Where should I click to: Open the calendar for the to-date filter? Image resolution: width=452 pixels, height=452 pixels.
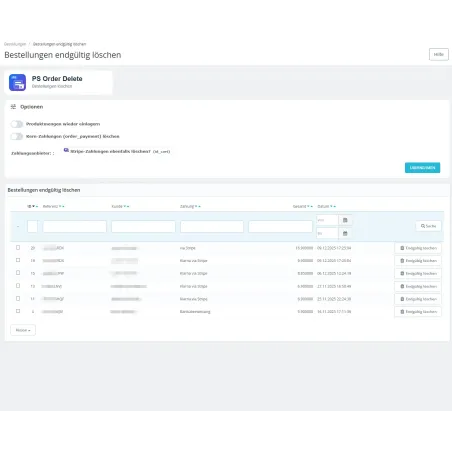pyautogui.click(x=345, y=233)
